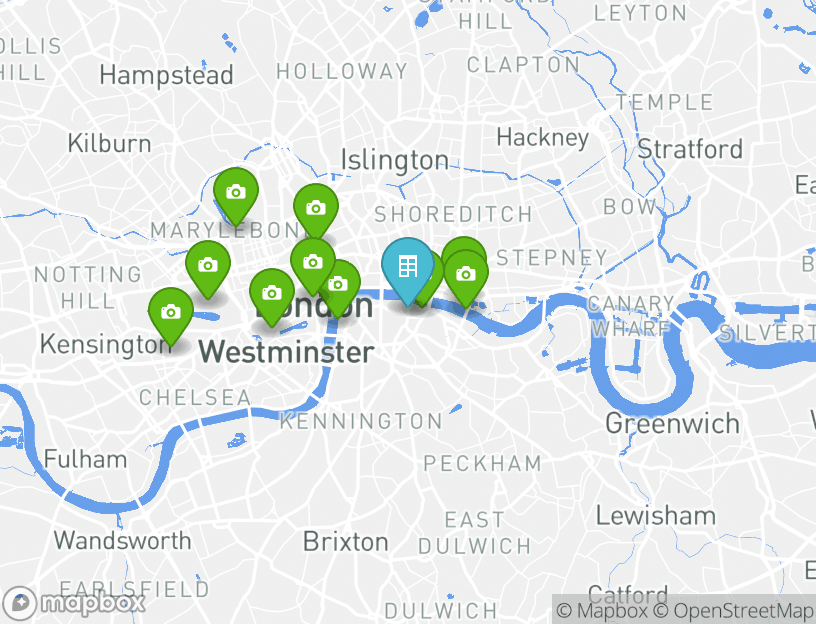Click the Islington place label
Image resolution: width=816 pixels, height=624 pixels.
tap(395, 160)
